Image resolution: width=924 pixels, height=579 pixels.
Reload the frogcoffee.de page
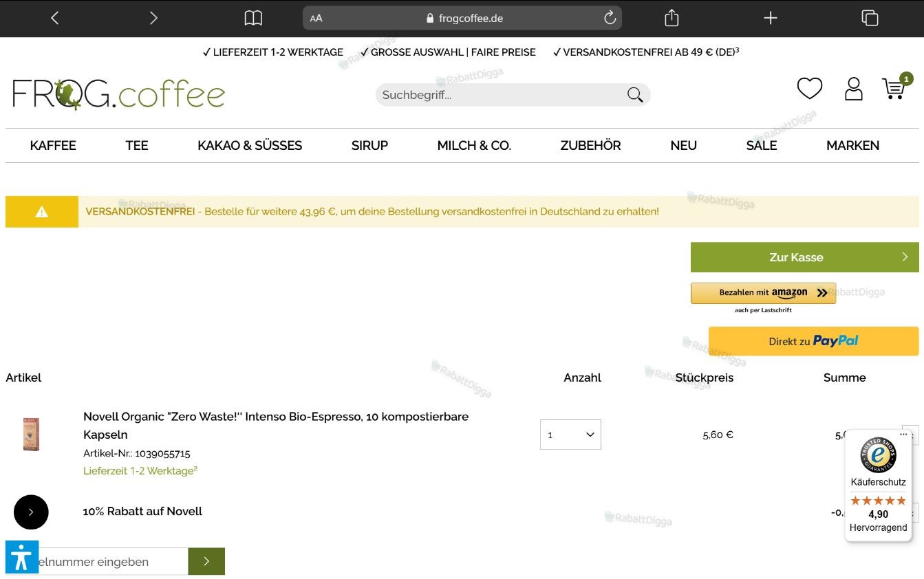(610, 19)
